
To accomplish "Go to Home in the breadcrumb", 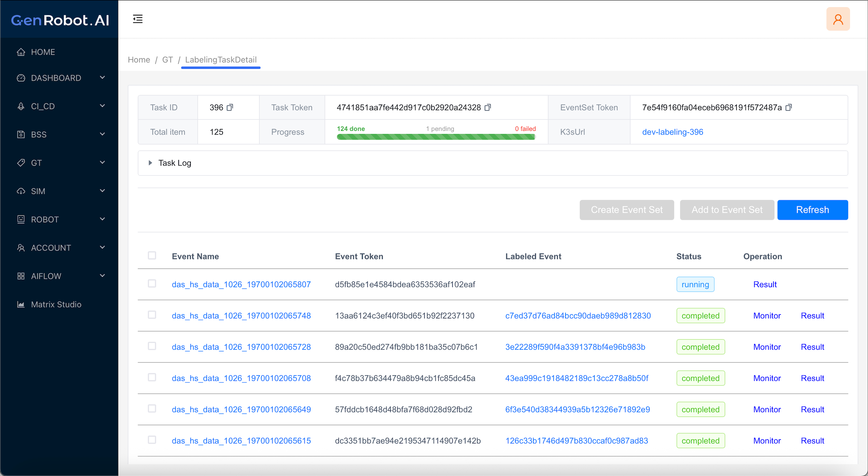I will [x=139, y=60].
